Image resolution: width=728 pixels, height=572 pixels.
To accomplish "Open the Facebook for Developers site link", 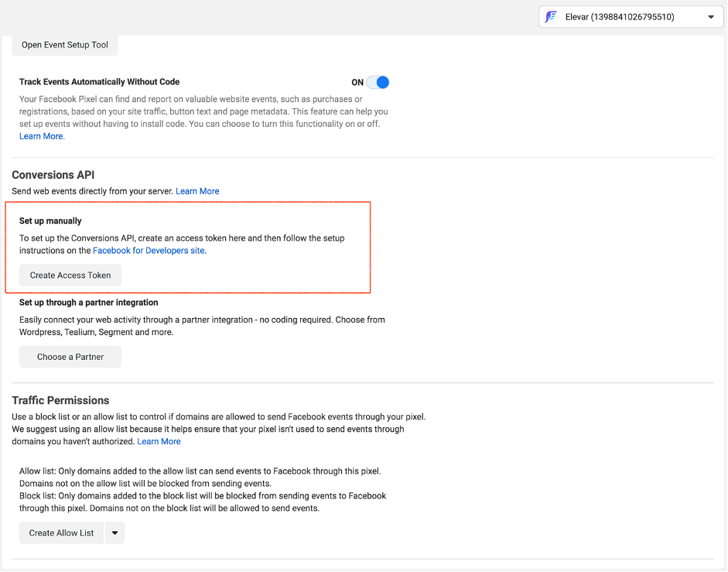I will pos(149,251).
